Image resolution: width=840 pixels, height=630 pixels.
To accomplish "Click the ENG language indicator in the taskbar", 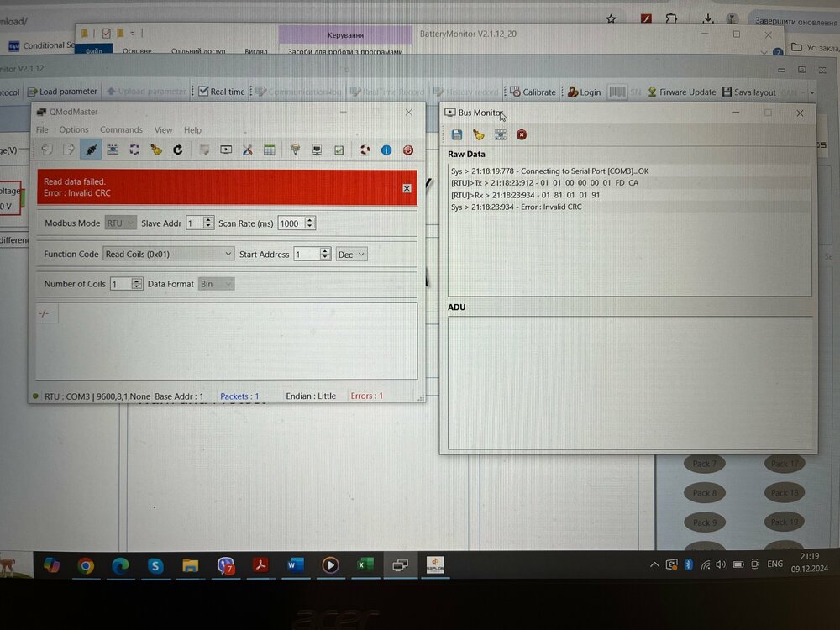I will (x=774, y=564).
